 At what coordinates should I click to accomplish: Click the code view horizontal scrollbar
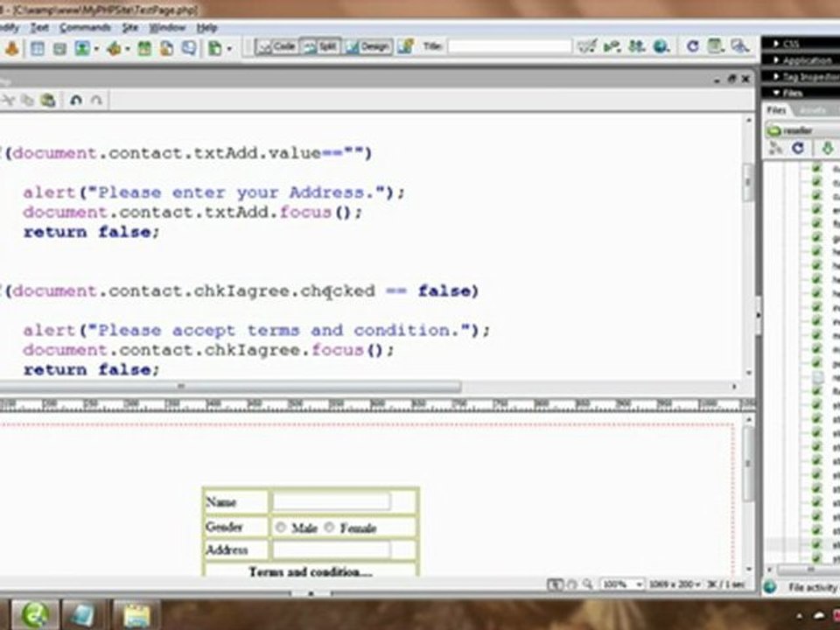pos(230,386)
